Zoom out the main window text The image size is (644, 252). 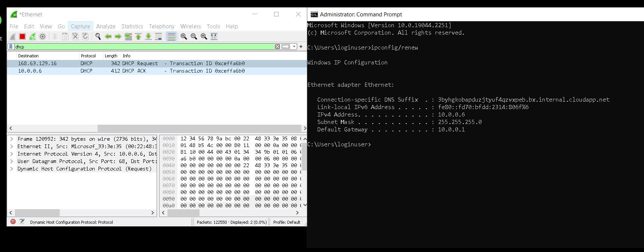pos(194,36)
